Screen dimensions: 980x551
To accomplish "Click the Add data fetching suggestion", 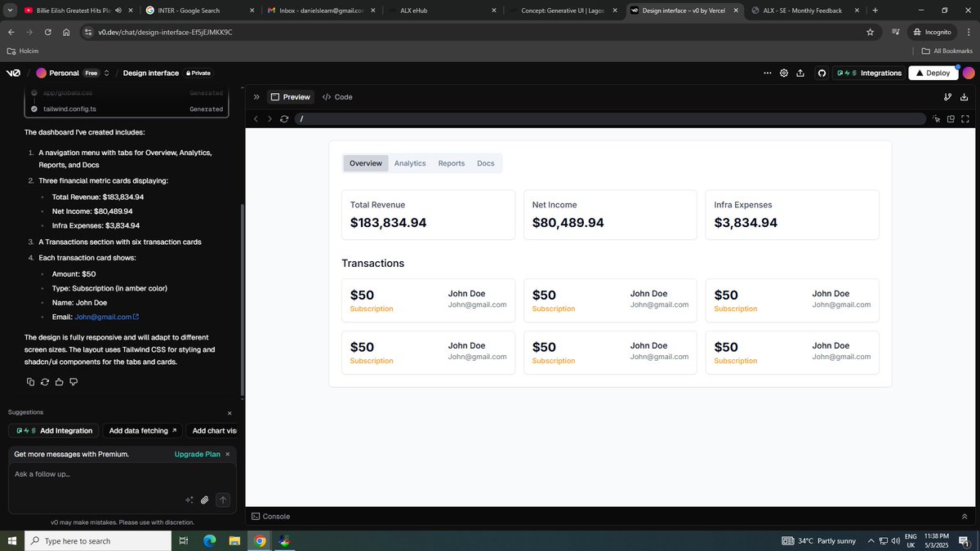I will pyautogui.click(x=143, y=430).
